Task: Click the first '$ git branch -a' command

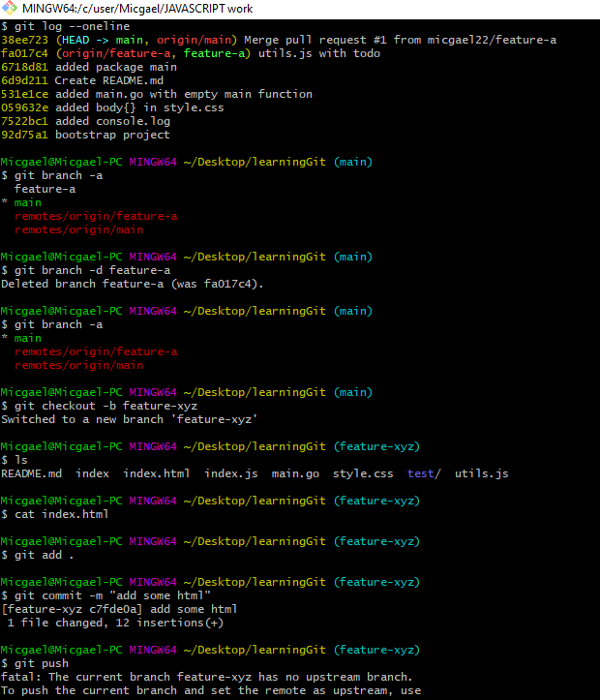Action: point(51,175)
